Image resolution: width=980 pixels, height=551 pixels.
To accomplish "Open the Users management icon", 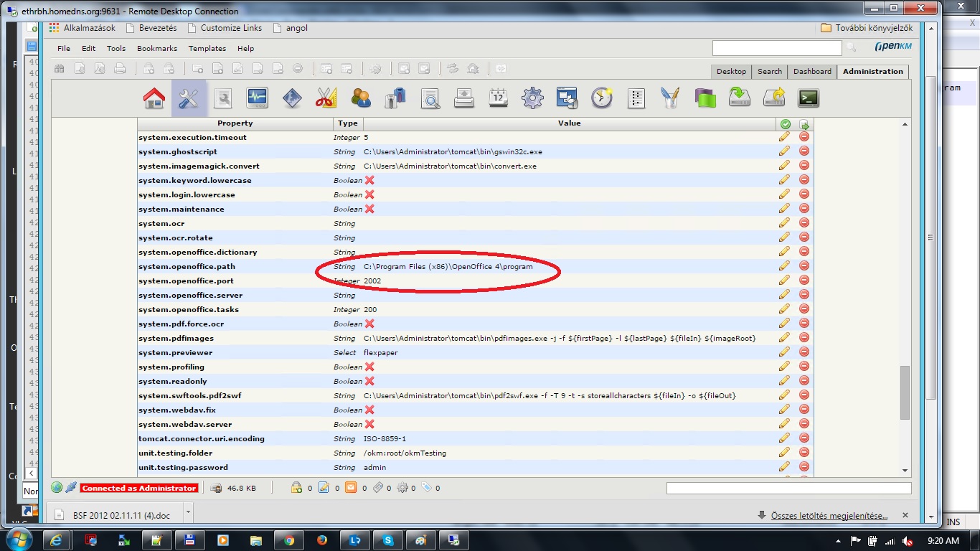I will tap(361, 98).
